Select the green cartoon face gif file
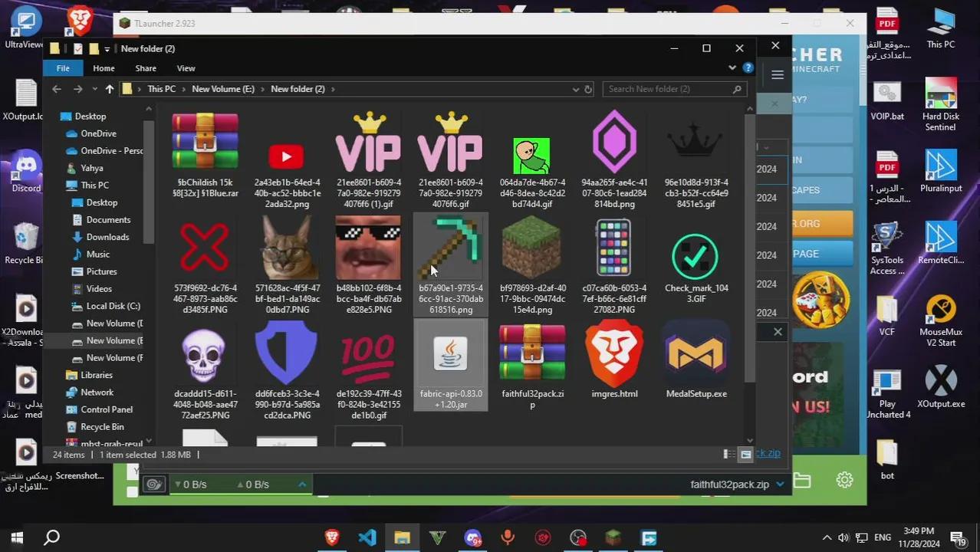Screen dimensions: 980x552 point(532,161)
